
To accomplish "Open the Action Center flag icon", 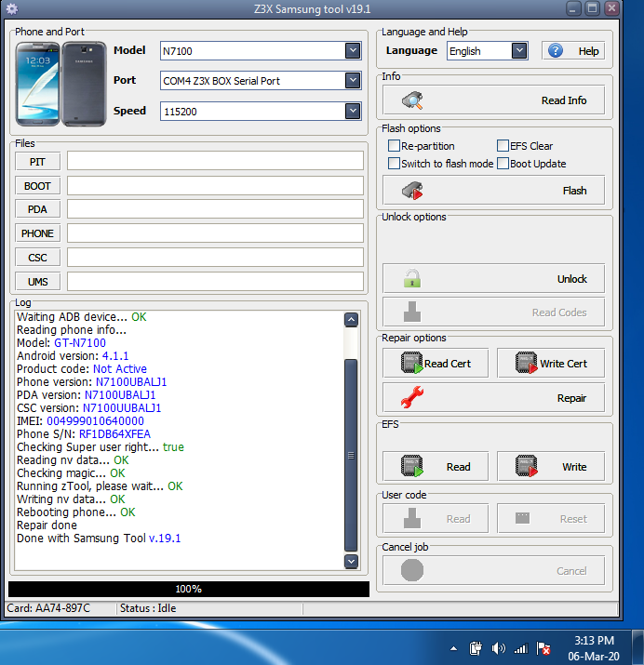I will tap(543, 648).
